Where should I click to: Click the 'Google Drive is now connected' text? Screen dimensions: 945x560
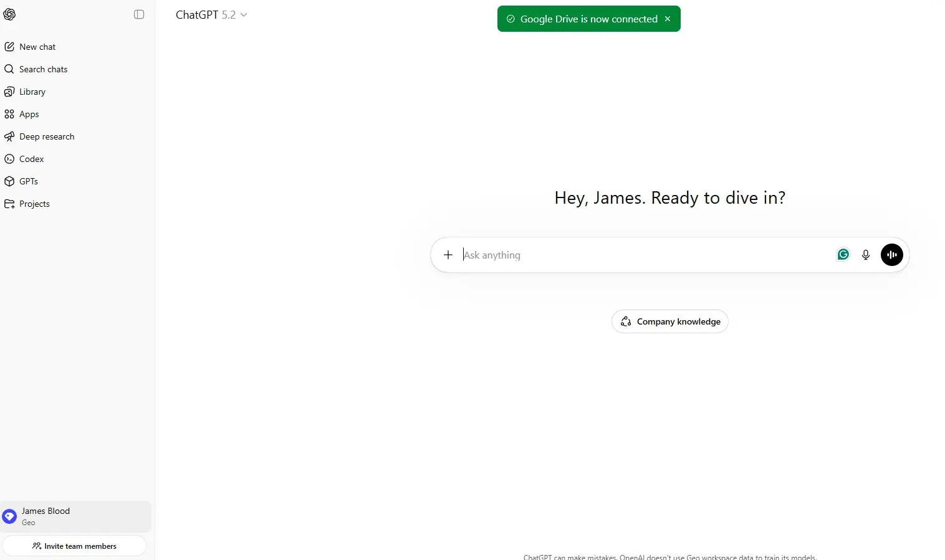(x=589, y=19)
